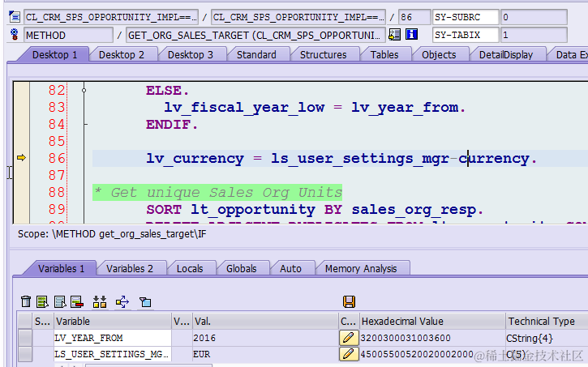Screen dimensions: 588x367
Task: Click the first green list icon next to the trash can
Action: click(x=42, y=301)
